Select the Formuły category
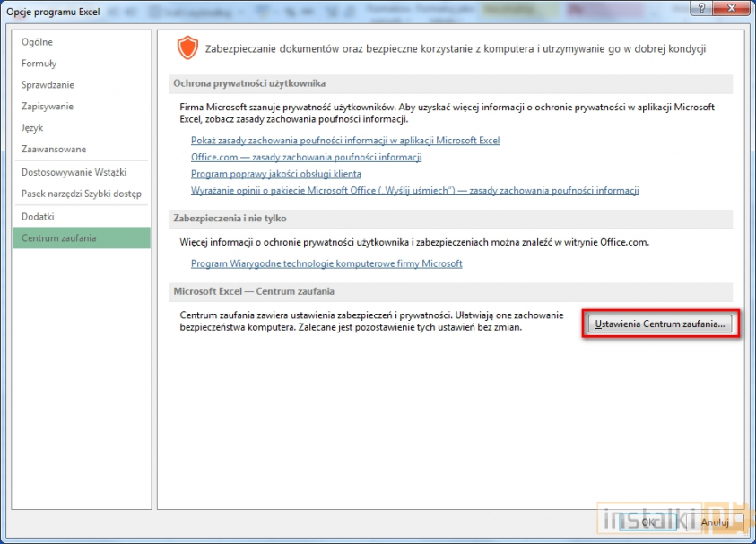The height and width of the screenshot is (544, 756). tap(39, 64)
